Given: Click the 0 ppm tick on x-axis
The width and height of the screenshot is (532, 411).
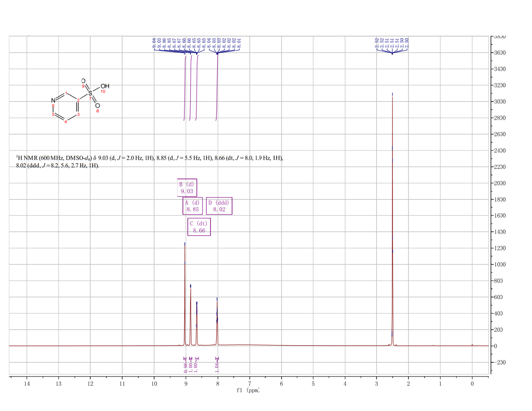Looking at the screenshot, I should [x=472, y=384].
